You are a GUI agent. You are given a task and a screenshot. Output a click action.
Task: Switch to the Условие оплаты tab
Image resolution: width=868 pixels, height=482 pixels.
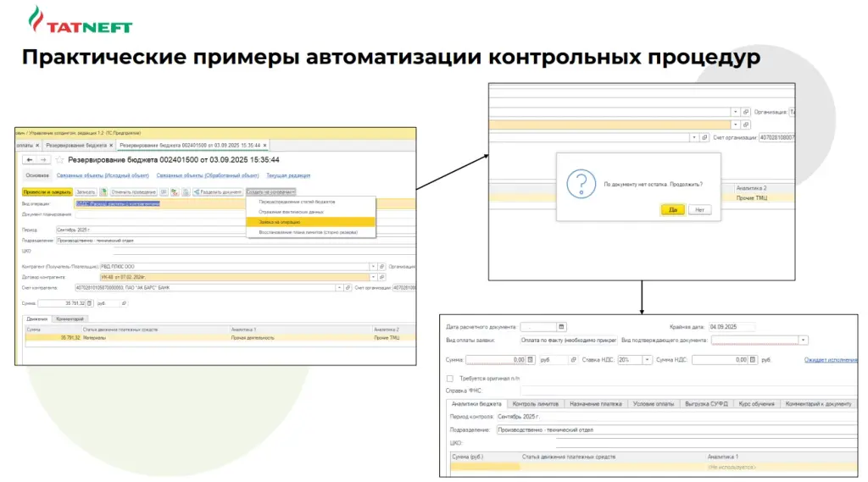(654, 404)
